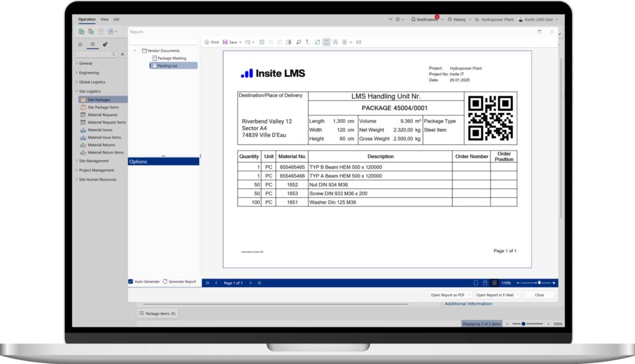Click Open Report as PDF button
The height and width of the screenshot is (364, 635).
[448, 295]
